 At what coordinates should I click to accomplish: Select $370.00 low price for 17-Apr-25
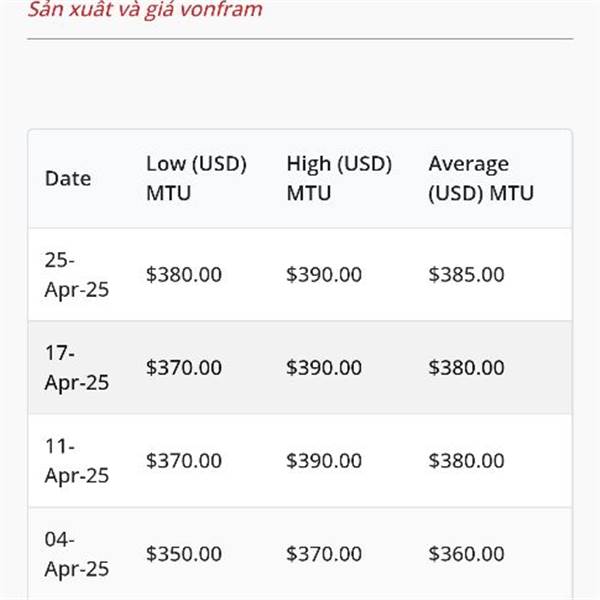click(184, 368)
